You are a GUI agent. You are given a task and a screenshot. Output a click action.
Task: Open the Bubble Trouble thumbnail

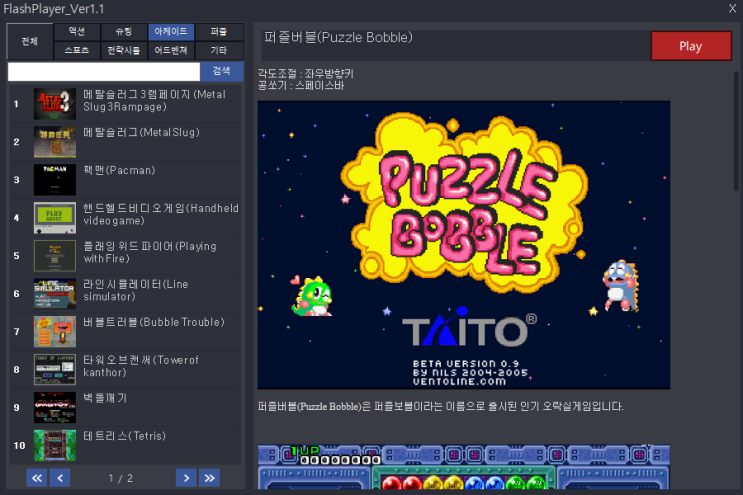(55, 332)
